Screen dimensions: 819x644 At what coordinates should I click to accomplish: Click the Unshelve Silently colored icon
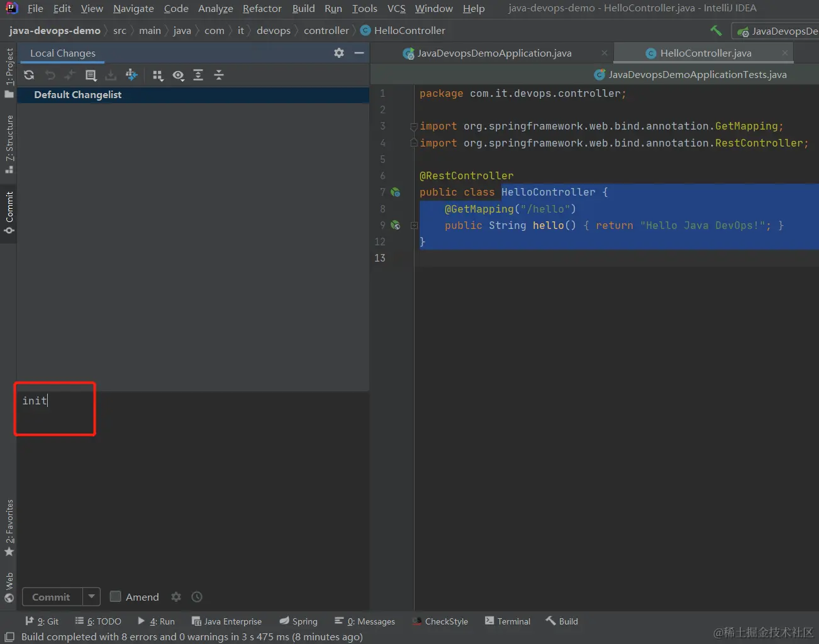pyautogui.click(x=131, y=75)
